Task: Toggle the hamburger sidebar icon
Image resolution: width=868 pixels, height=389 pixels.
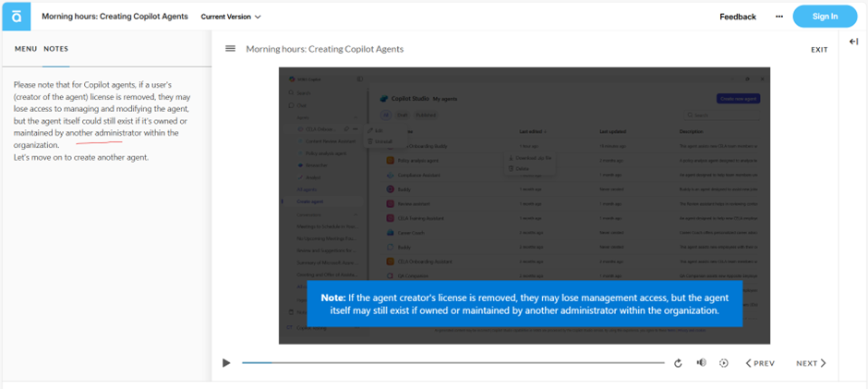Action: pos(230,49)
